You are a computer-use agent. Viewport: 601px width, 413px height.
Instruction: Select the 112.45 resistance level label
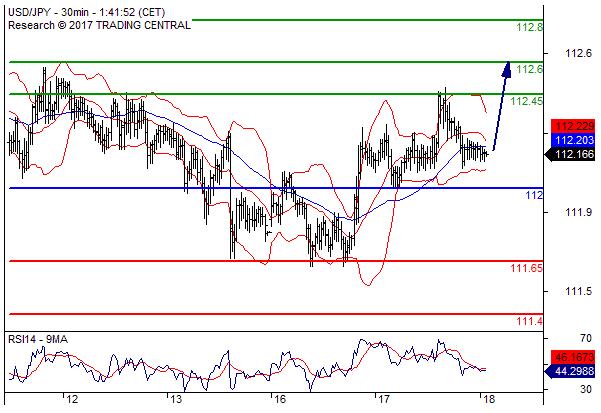[527, 102]
